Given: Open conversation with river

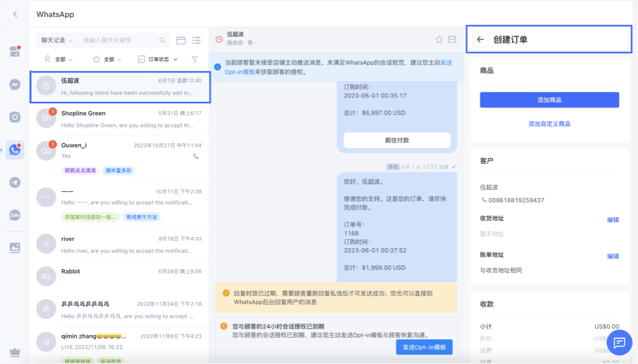Looking at the screenshot, I should [120, 244].
